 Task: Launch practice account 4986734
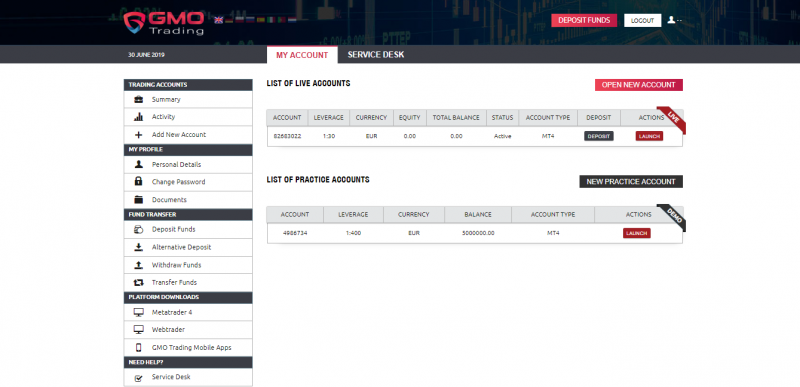636,233
